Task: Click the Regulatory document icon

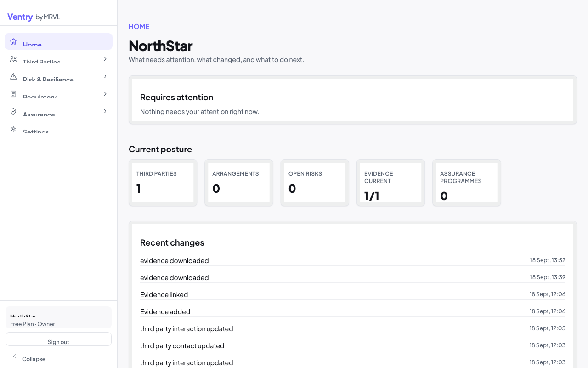Action: tap(13, 94)
